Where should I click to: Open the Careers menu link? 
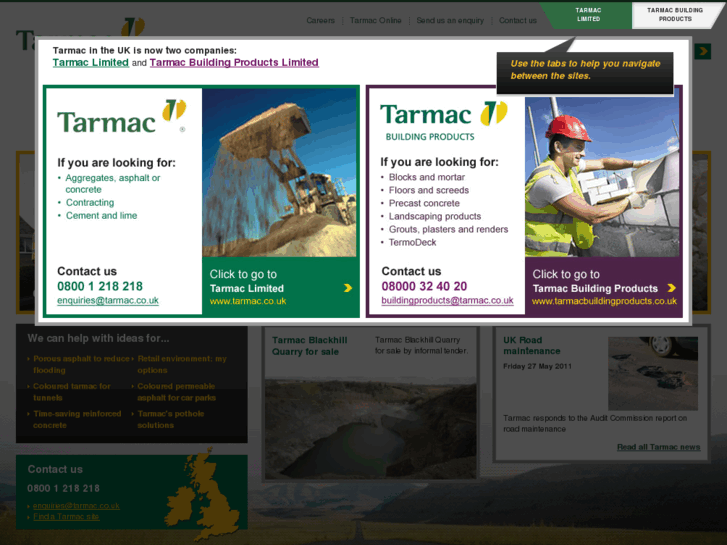pos(320,20)
